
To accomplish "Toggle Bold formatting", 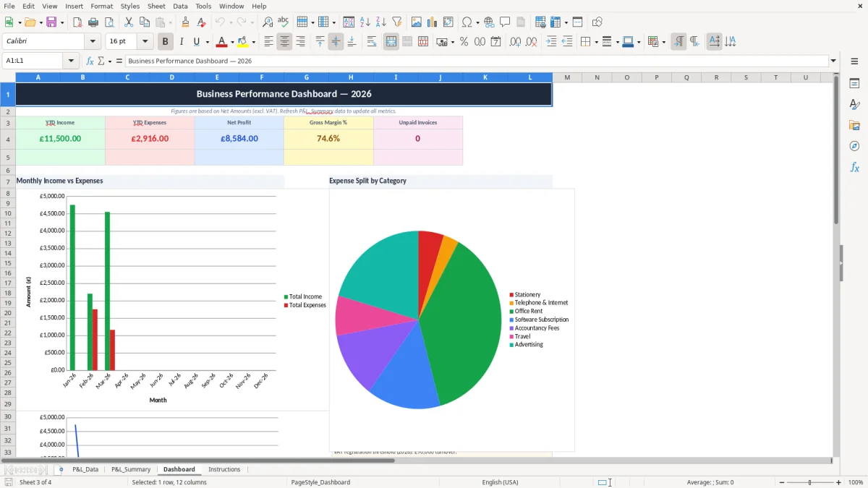I will pos(166,42).
